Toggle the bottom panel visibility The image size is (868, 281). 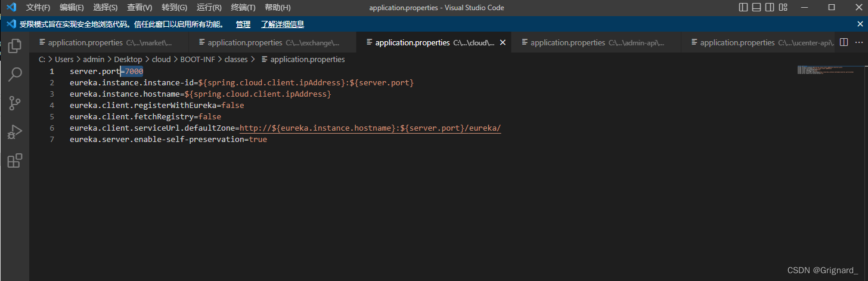tap(757, 7)
